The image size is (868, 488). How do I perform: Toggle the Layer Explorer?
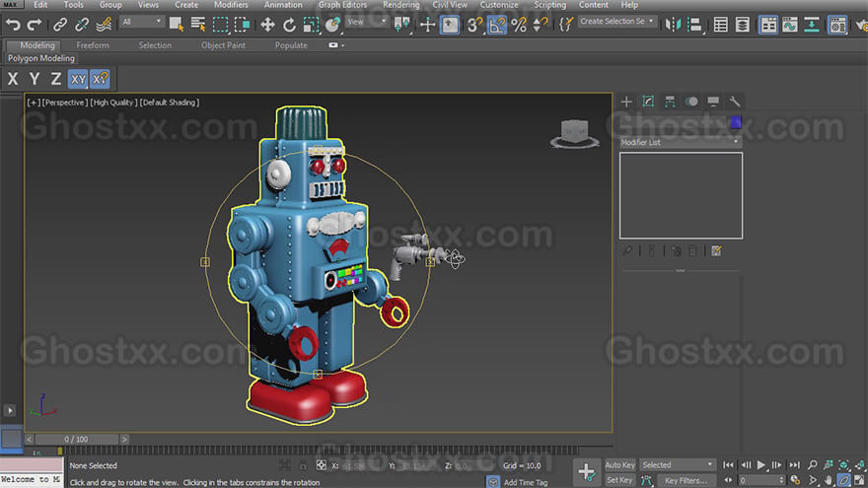743,25
